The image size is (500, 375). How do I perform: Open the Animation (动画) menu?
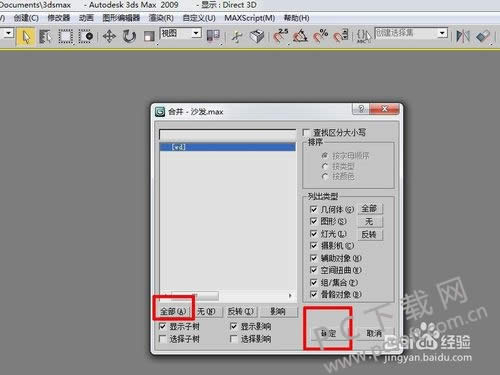pos(86,18)
